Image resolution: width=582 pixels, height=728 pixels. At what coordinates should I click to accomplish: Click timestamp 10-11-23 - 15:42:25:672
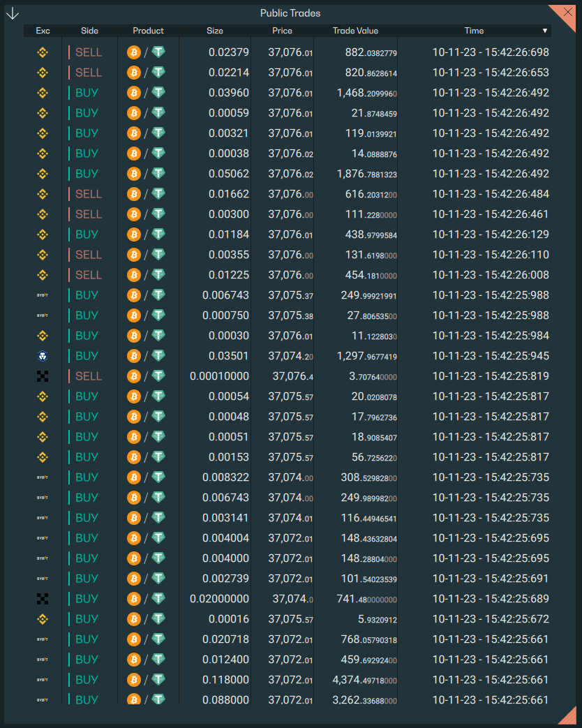pos(491,619)
